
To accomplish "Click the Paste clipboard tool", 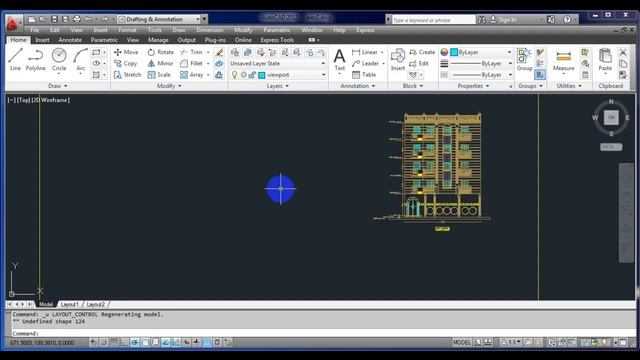I will [x=605, y=60].
